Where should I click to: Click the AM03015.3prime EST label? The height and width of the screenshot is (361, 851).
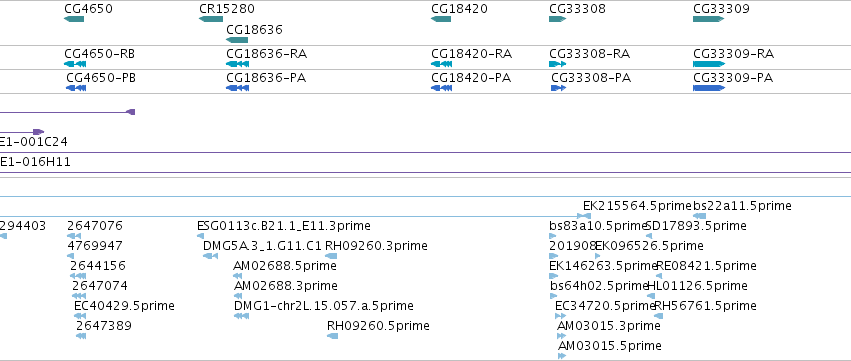pyautogui.click(x=609, y=326)
